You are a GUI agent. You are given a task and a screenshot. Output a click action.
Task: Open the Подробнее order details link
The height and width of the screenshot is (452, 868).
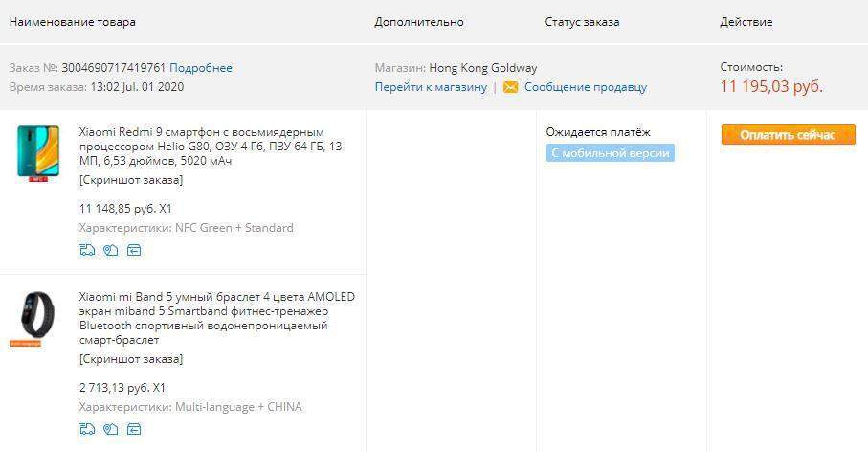click(x=200, y=68)
